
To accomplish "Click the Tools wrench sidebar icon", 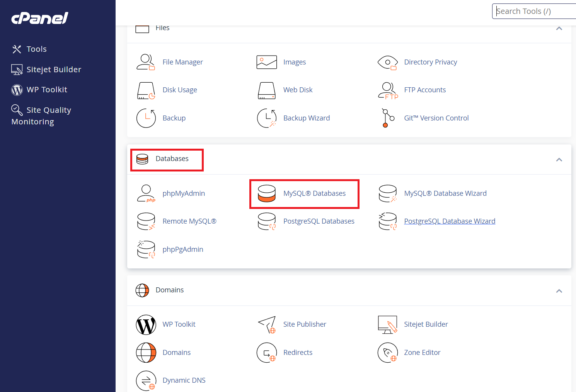I will tap(17, 49).
